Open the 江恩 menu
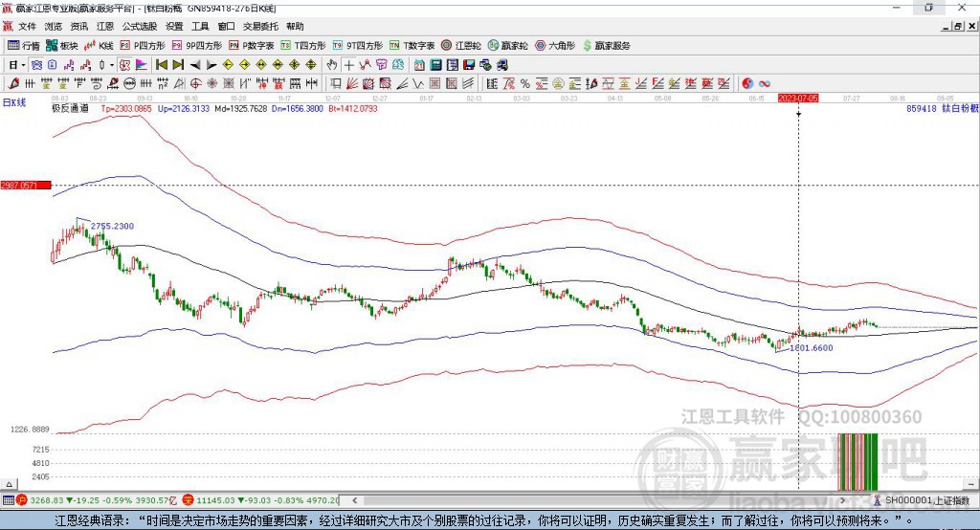The image size is (980, 530). click(105, 26)
